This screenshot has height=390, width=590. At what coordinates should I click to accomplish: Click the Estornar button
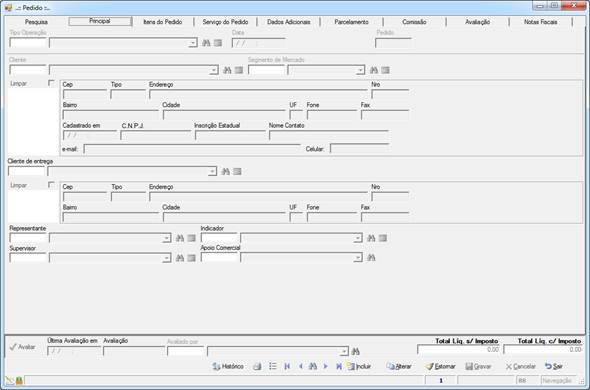[x=441, y=366]
